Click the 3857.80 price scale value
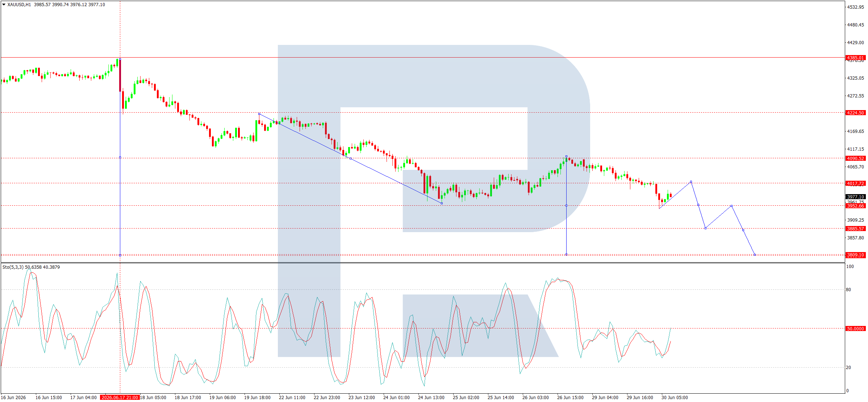The height and width of the screenshot is (402, 868). 855,238
